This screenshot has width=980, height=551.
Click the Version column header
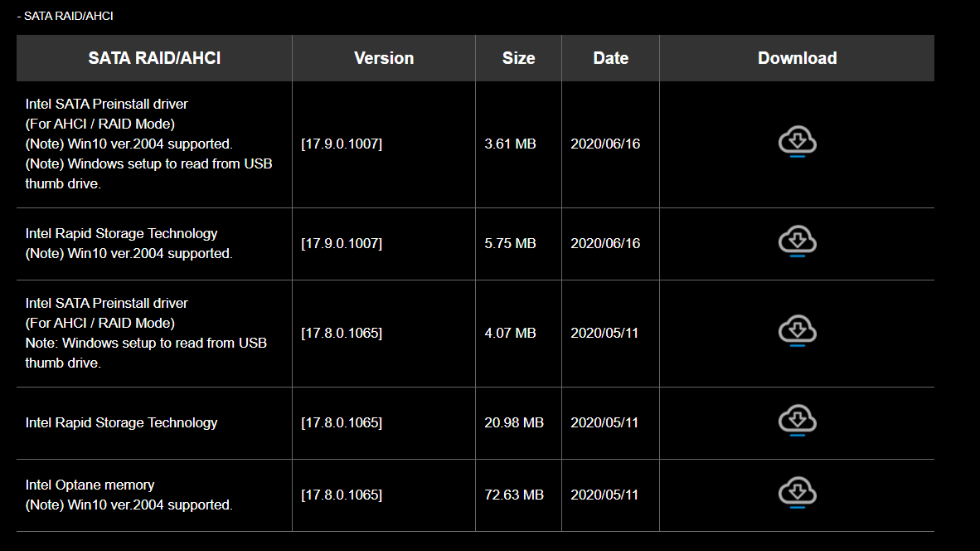coord(383,57)
